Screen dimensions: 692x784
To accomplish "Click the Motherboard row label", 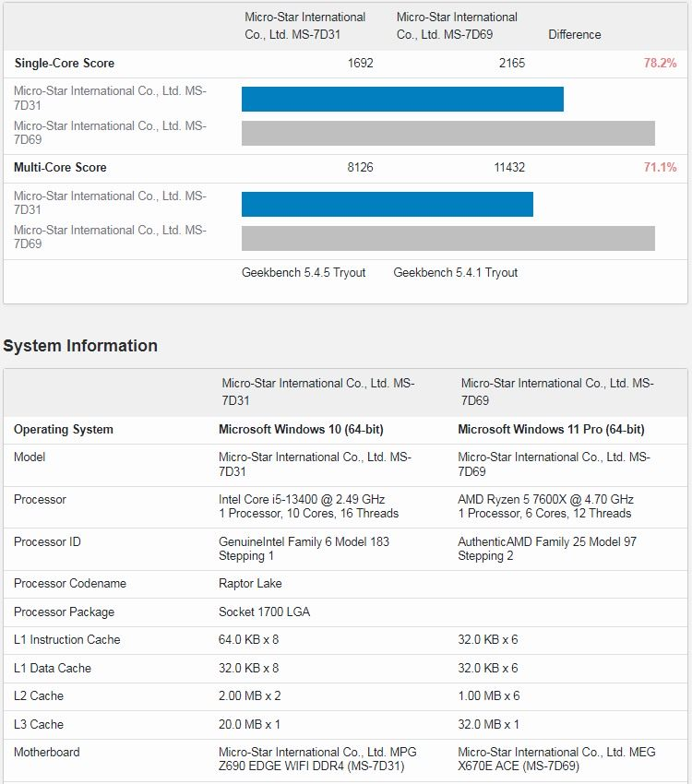I will coord(46,752).
